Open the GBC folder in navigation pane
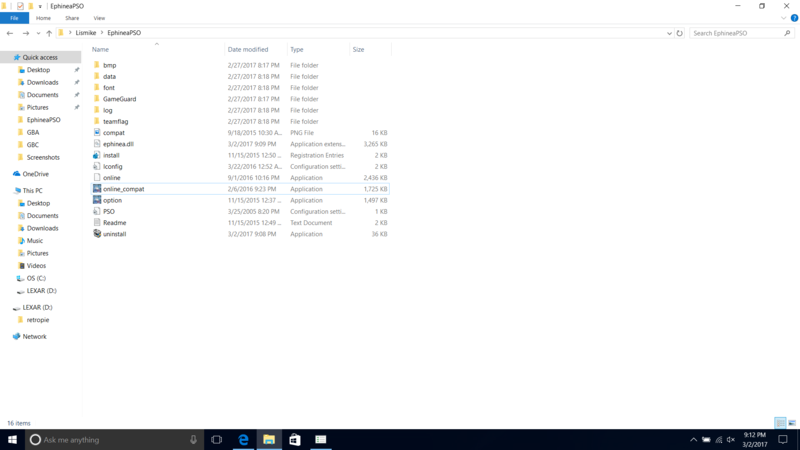This screenshot has width=800, height=450. pyautogui.click(x=33, y=145)
